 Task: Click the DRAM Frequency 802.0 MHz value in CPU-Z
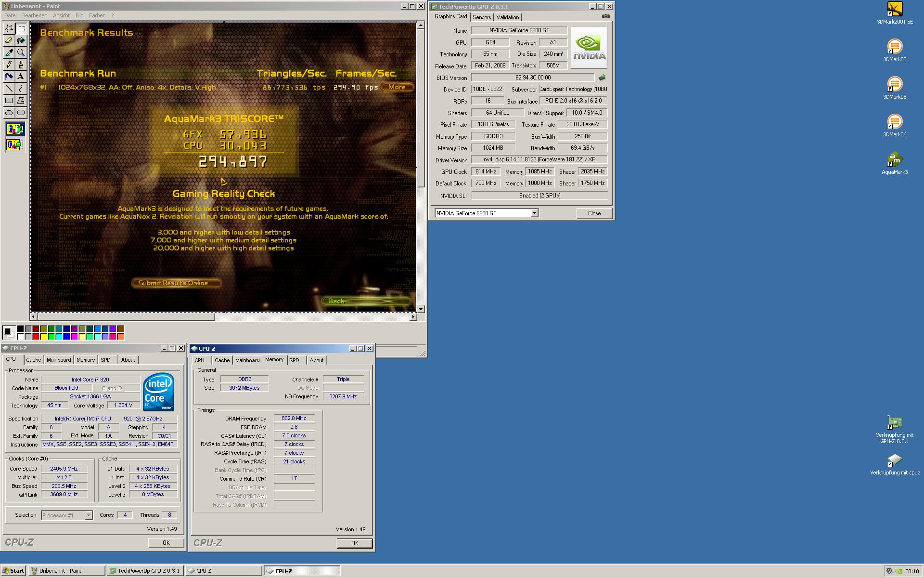(294, 419)
